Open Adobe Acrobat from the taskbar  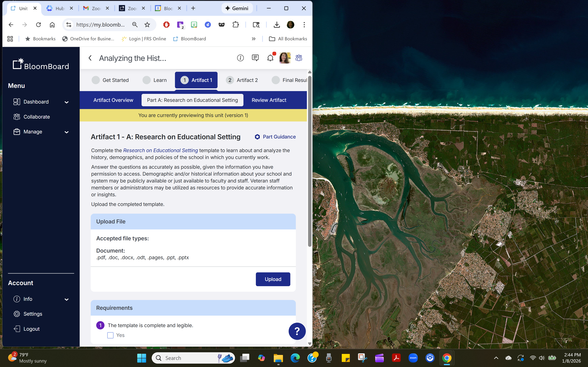point(396,358)
